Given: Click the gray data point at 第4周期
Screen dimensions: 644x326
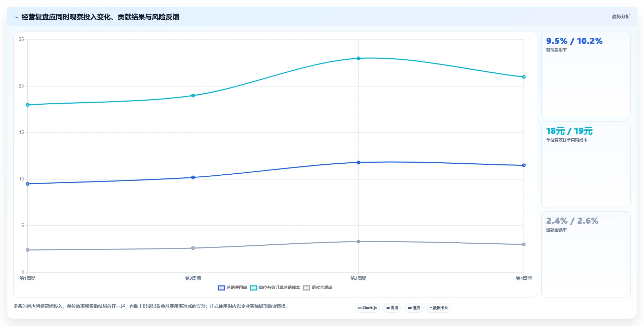Looking at the screenshot, I should pyautogui.click(x=524, y=244).
